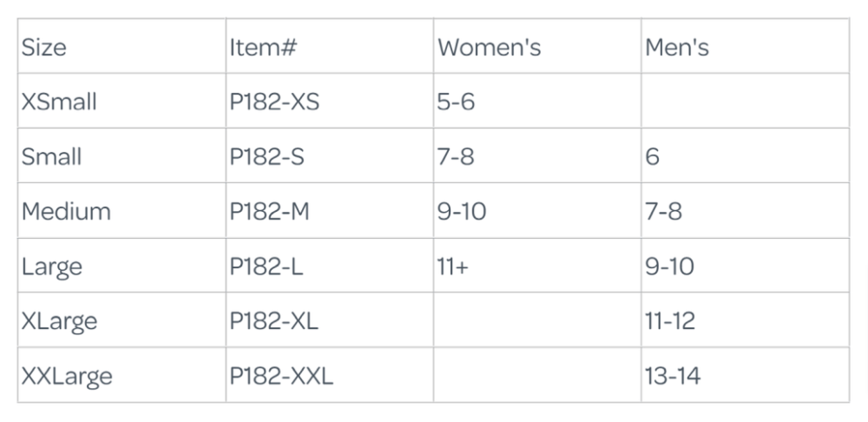
Task: Select item number P182-XS
Action: (274, 102)
